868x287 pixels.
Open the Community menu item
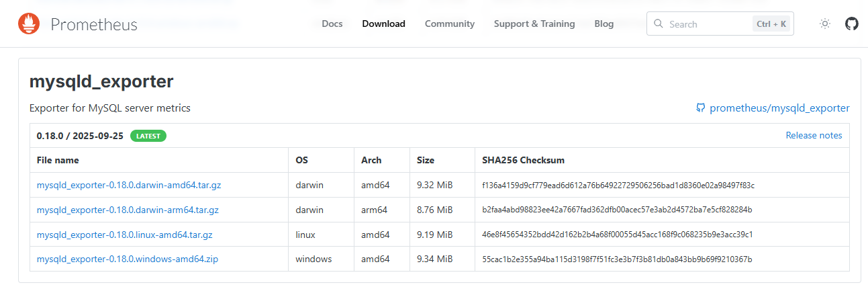450,24
